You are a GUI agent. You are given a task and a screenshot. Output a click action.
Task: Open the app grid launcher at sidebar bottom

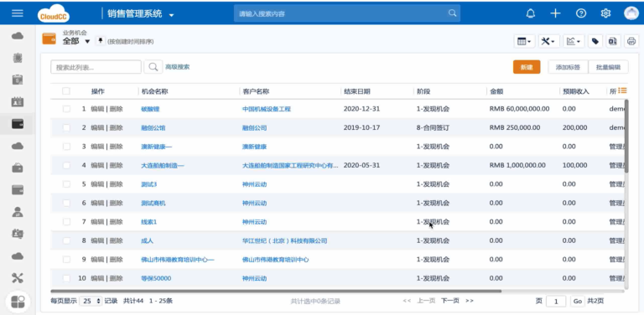click(18, 302)
